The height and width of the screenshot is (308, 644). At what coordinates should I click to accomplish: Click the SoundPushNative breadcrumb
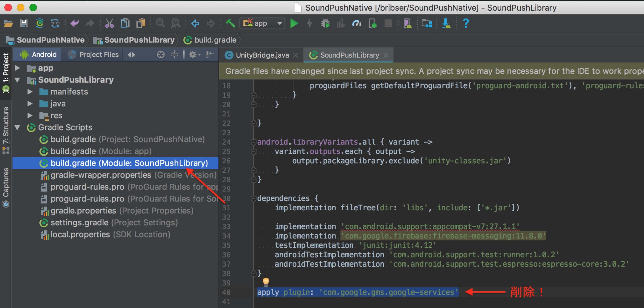tap(46, 40)
